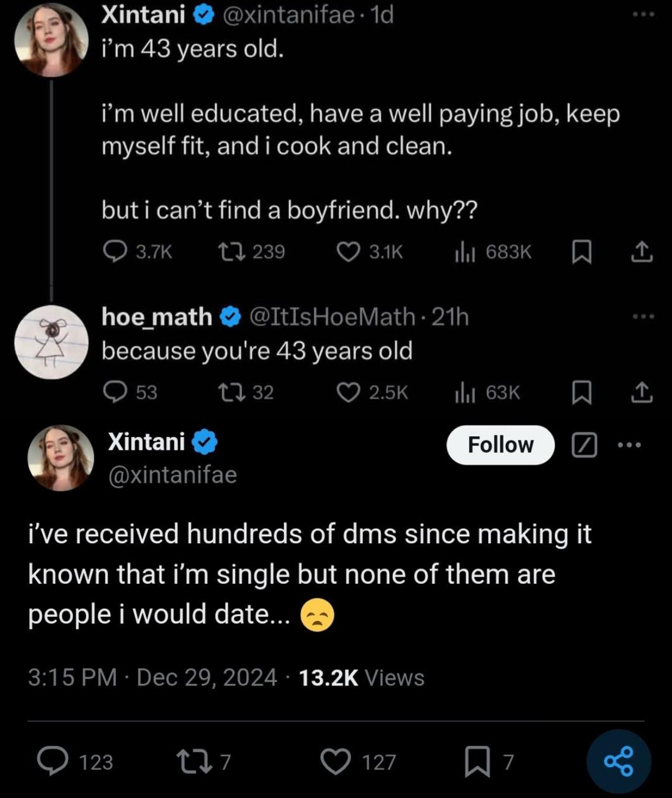The height and width of the screenshot is (798, 672).
Task: Repost hoe_math's reply with 32 reposts
Action: (x=233, y=392)
